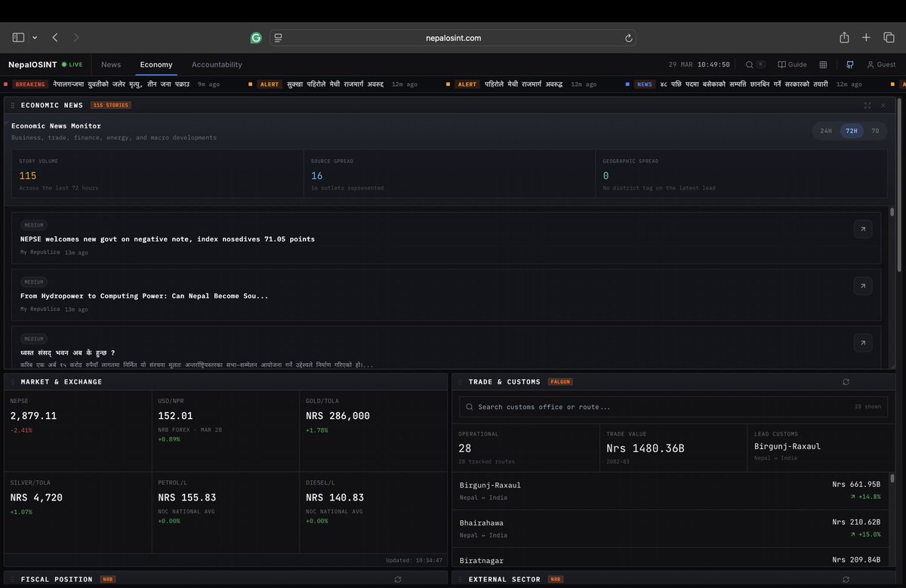Screen dimensions: 906x588
Task: Grab the Market & Exchange panel drag handle
Action: pyautogui.click(x=12, y=382)
